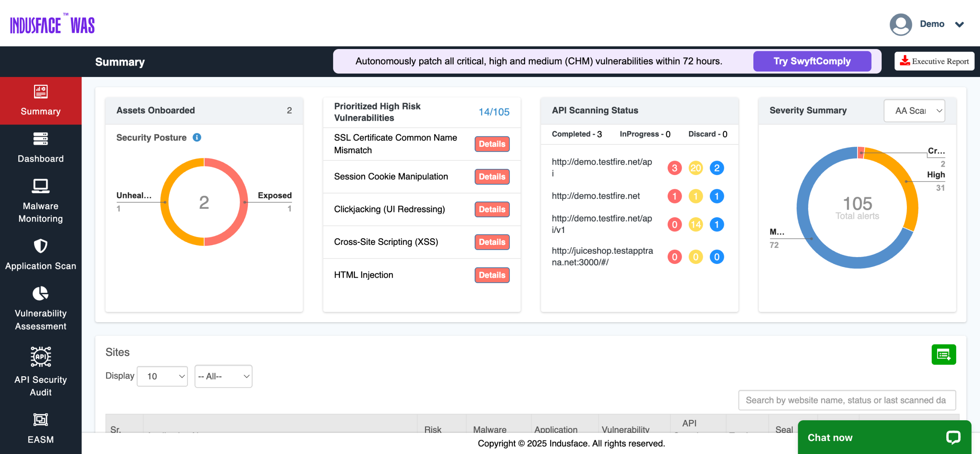View Details for Cross-Site Scripting (XSS)

point(492,242)
